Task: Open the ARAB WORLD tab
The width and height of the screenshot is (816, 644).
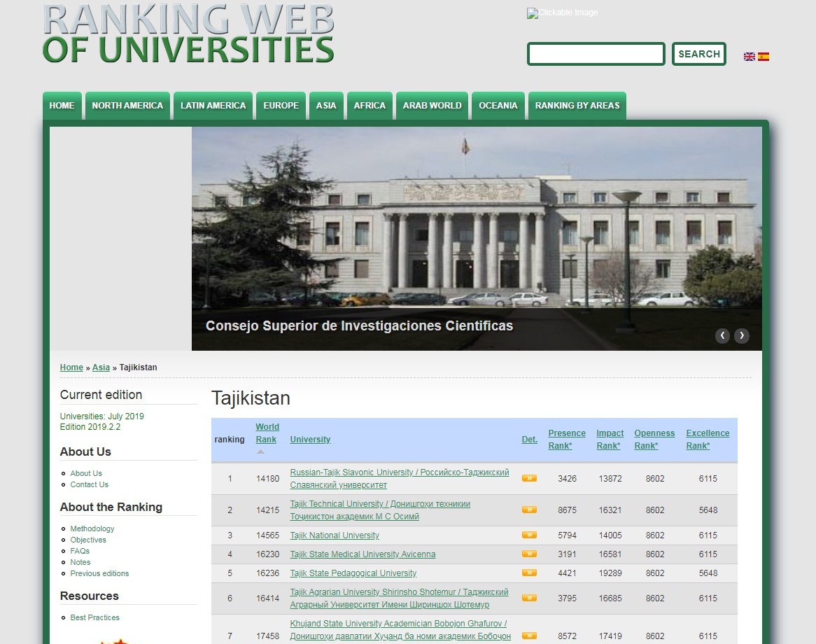Action: [x=432, y=106]
